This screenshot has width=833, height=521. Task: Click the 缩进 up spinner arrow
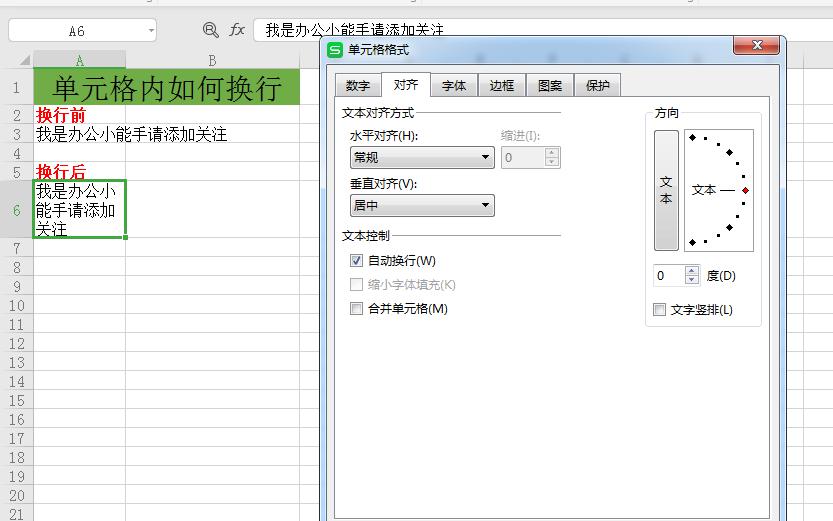tap(552, 153)
